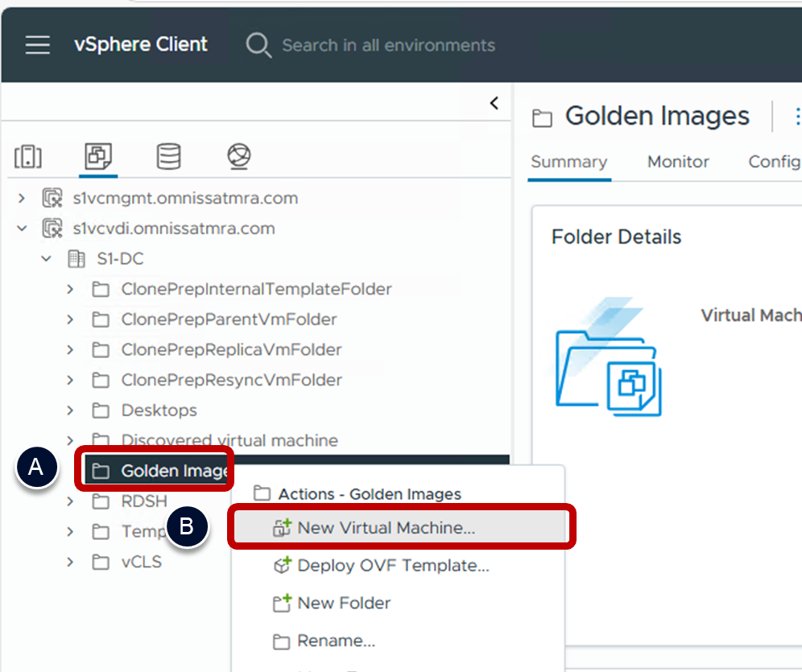Image resolution: width=802 pixels, height=672 pixels.
Task: Switch to Hosts and Clusters inventory view
Action: coord(28,157)
